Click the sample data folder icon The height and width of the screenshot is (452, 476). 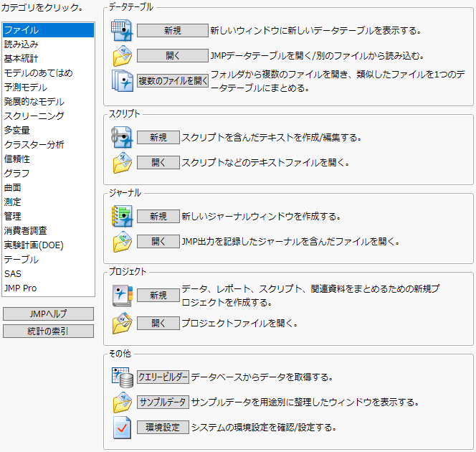tap(123, 402)
